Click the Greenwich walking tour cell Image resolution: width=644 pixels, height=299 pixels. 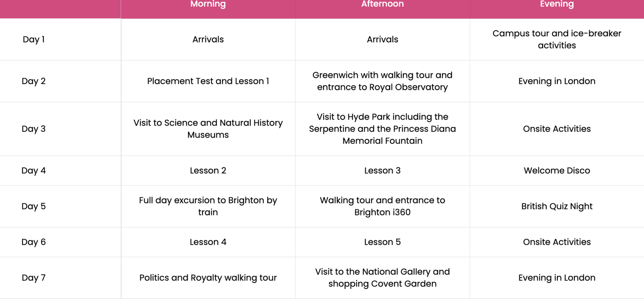pyautogui.click(x=382, y=81)
